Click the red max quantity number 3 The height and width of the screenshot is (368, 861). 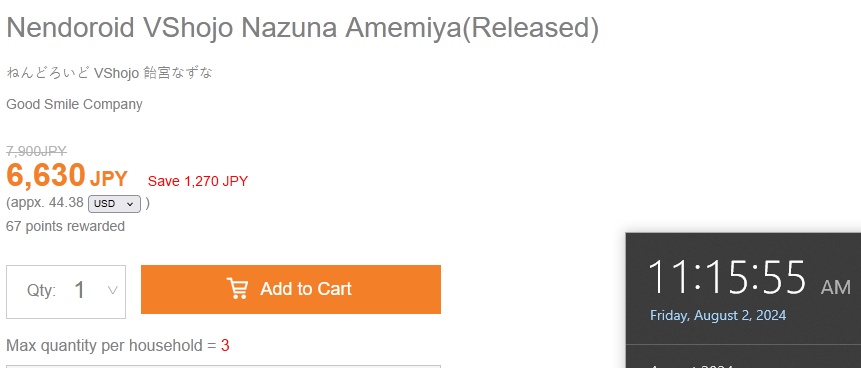tap(225, 345)
